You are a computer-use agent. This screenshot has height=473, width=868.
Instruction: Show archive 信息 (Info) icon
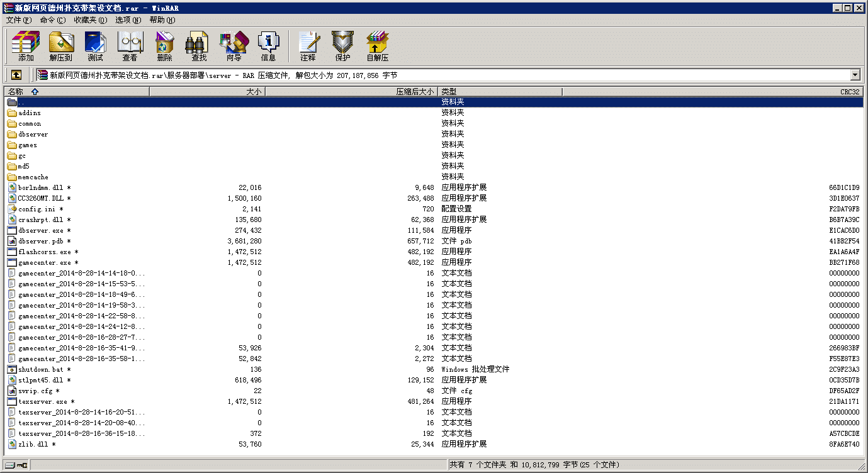pos(268,46)
